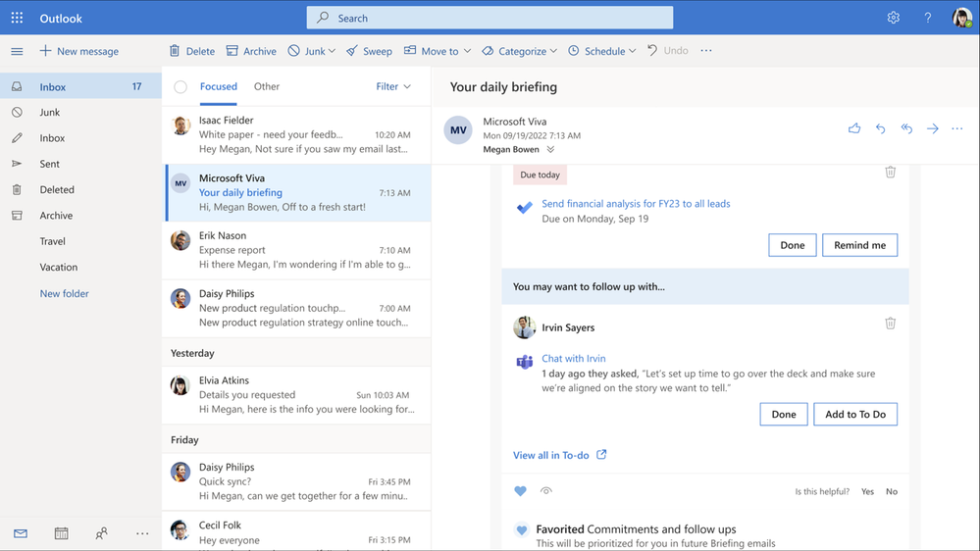Expand the Junk dropdown arrow
The width and height of the screenshot is (980, 551).
click(332, 51)
